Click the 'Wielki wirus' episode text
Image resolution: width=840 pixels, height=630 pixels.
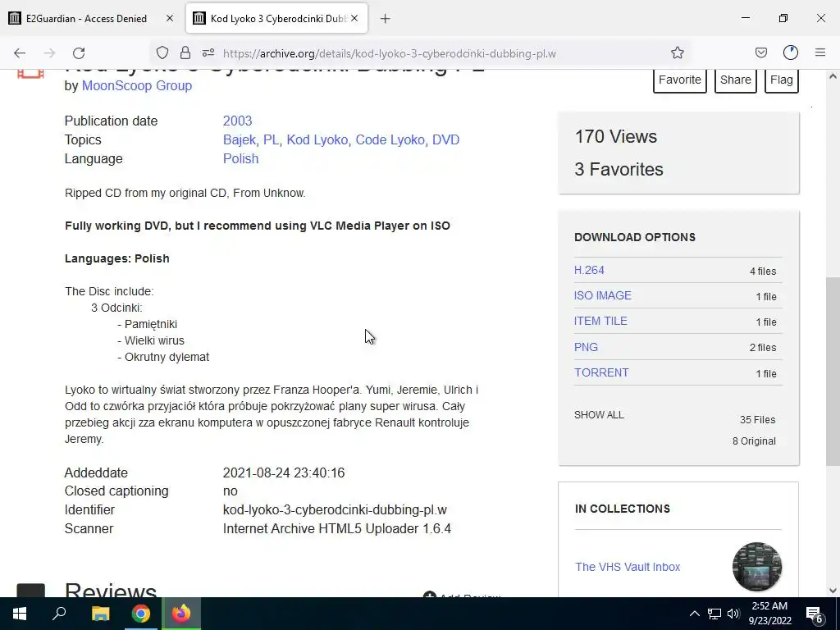[x=154, y=340]
